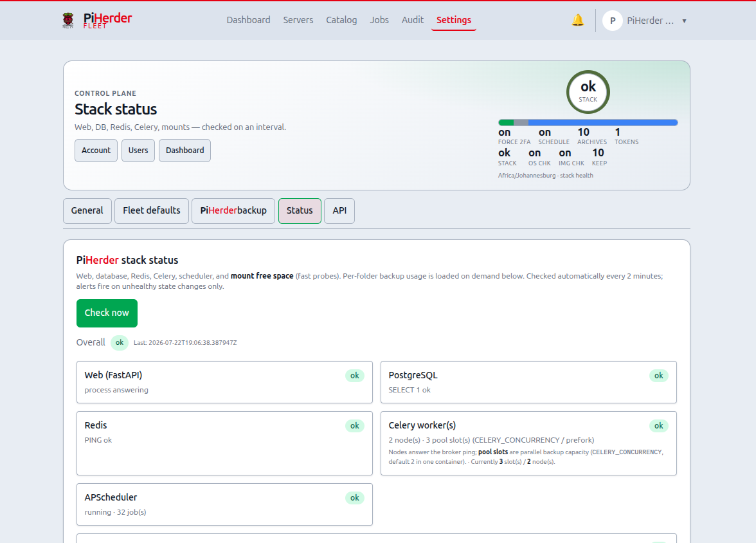Select the Settings nav item
This screenshot has width=756, height=543.
454,20
